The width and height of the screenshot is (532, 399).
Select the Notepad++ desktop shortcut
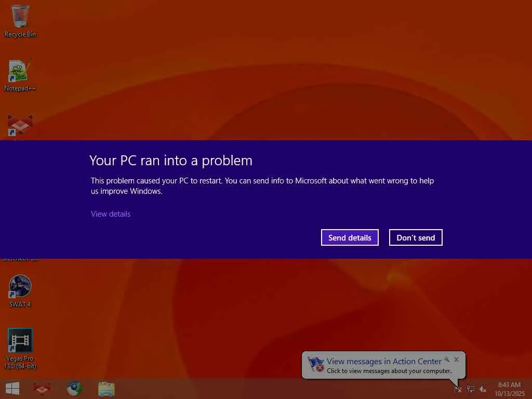(20, 75)
